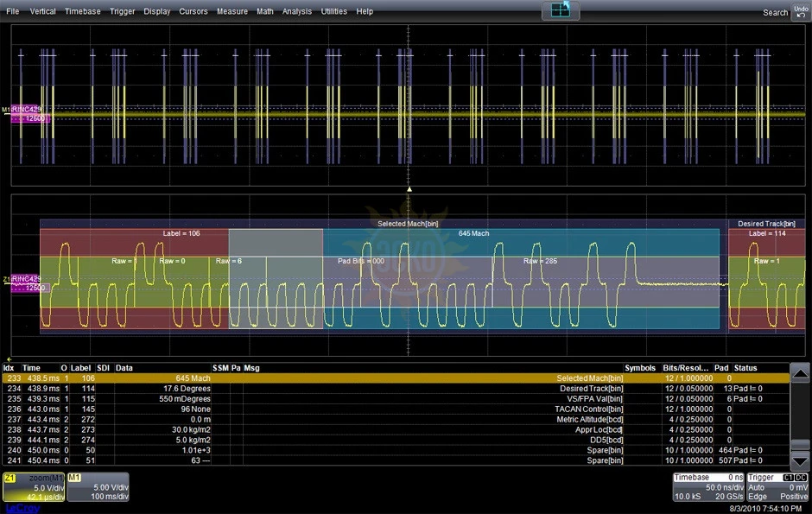The height and width of the screenshot is (514, 812).
Task: Click the SSM column header
Action: (x=220, y=368)
